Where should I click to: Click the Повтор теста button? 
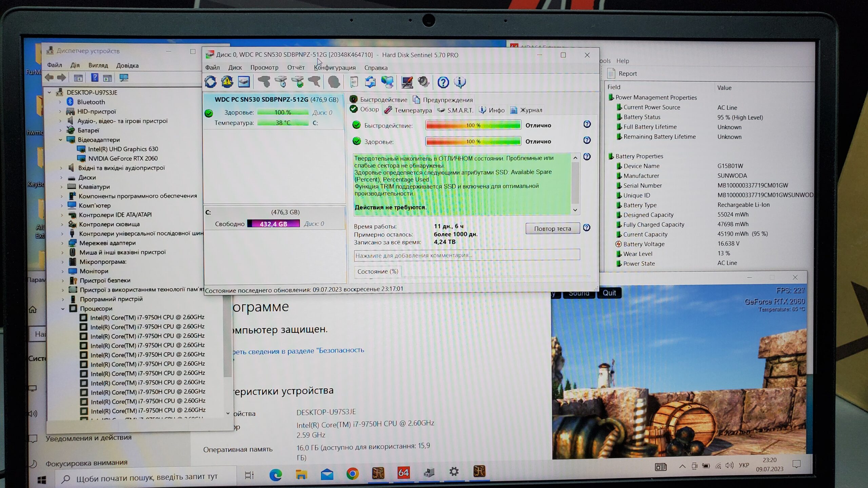point(552,228)
